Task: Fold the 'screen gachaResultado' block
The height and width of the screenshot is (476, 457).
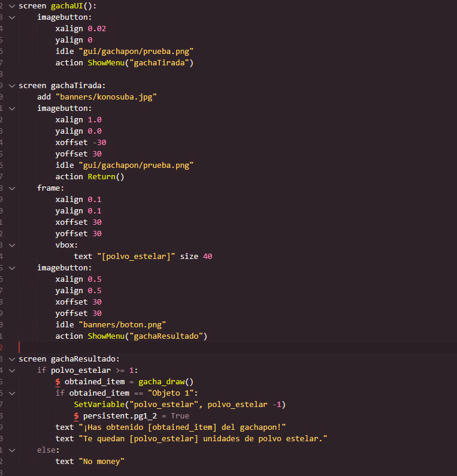Action: pyautogui.click(x=11, y=358)
